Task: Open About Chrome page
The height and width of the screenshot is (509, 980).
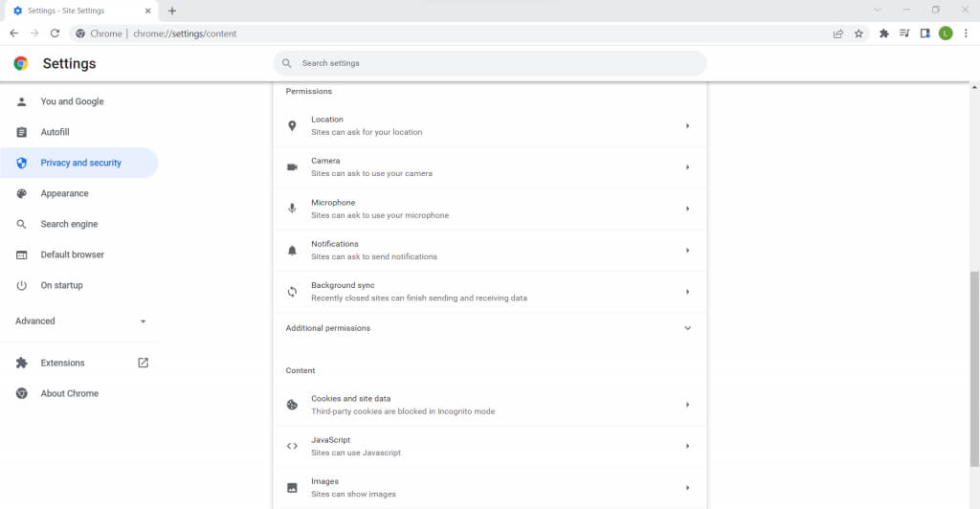Action: [x=69, y=393]
